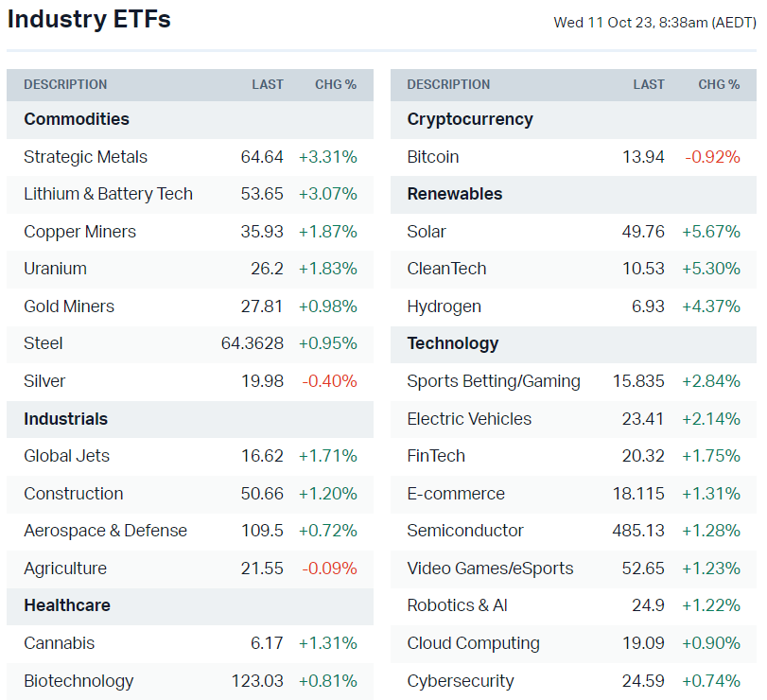Open the Solar ETF entry
Image resolution: width=767 pixels, height=700 pixels.
427,232
